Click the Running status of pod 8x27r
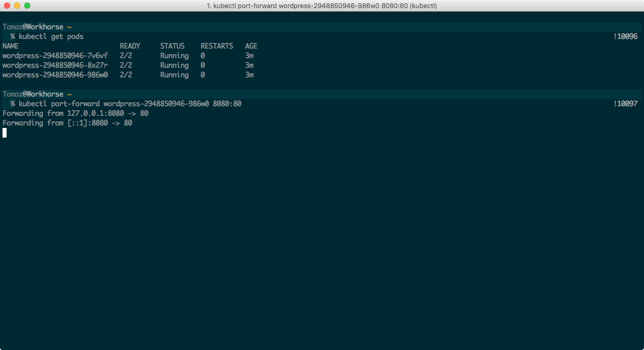 174,65
